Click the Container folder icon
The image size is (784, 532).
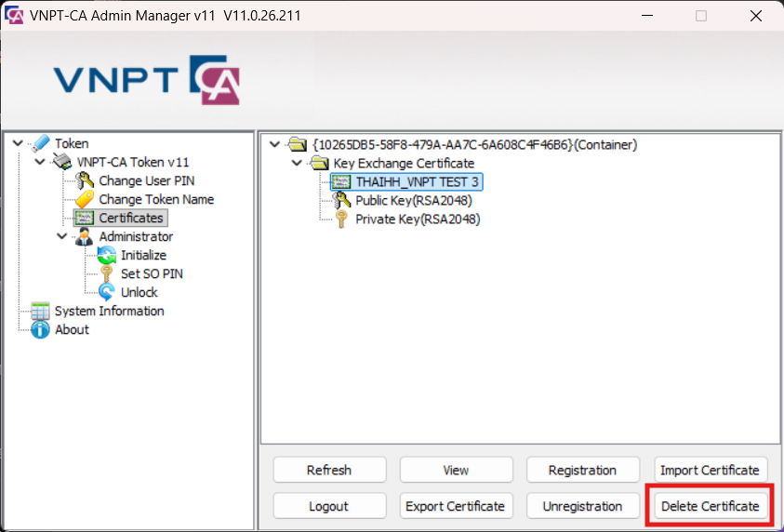pyautogui.click(x=297, y=144)
